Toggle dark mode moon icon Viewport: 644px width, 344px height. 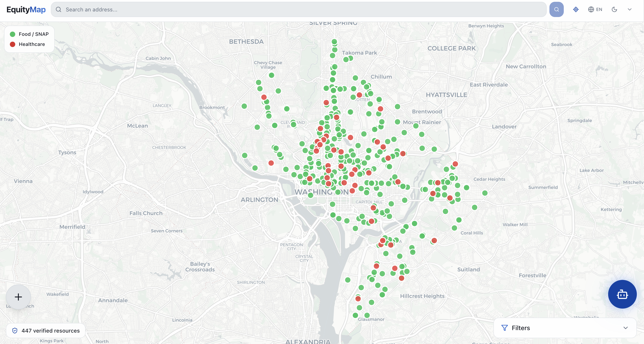click(x=614, y=9)
